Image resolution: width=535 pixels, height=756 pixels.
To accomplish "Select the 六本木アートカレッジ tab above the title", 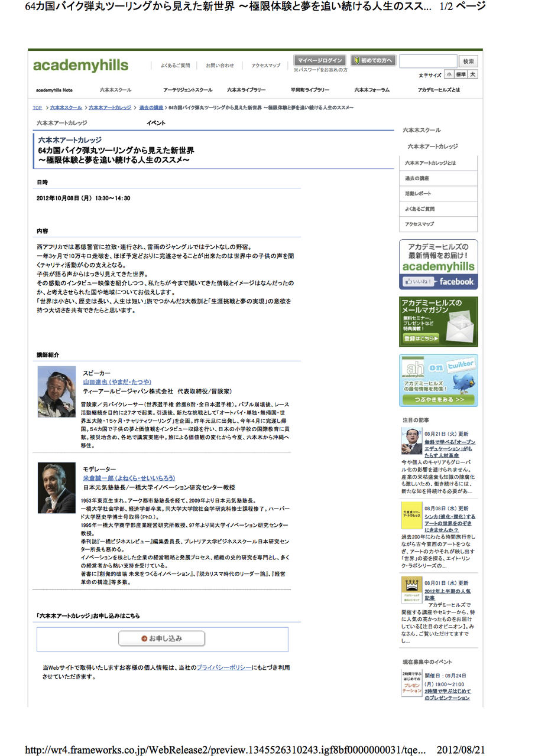I will pos(62,123).
